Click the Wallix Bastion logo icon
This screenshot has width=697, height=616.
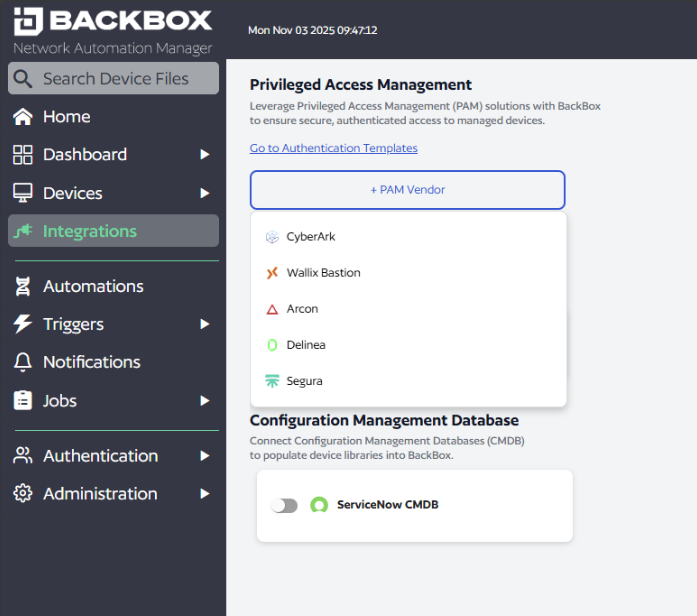click(x=272, y=273)
